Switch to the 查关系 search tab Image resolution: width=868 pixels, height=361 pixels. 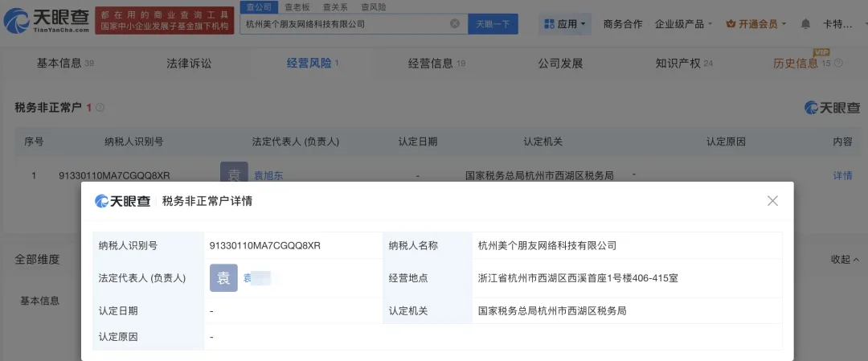click(335, 7)
